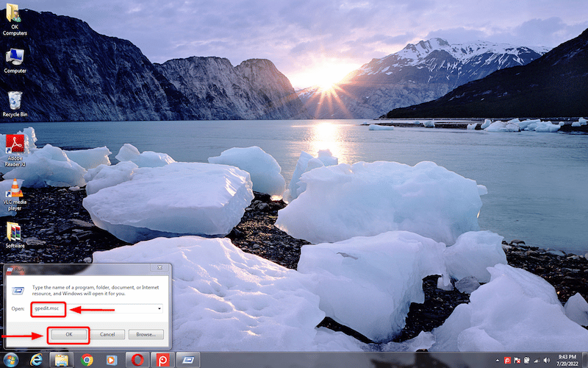This screenshot has height=368, width=588.
Task: Click the taskbar clock showing 9:43 PM
Action: click(567, 360)
